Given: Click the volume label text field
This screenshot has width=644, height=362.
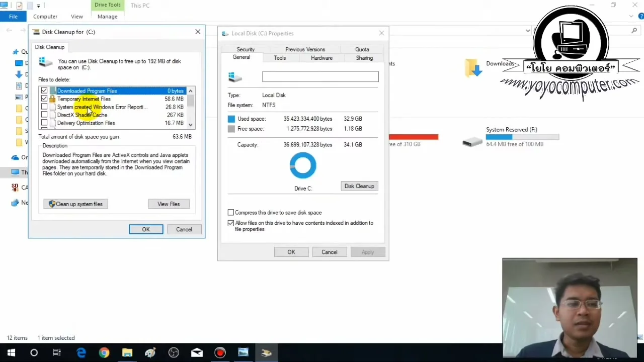Looking at the screenshot, I should 320,76.
